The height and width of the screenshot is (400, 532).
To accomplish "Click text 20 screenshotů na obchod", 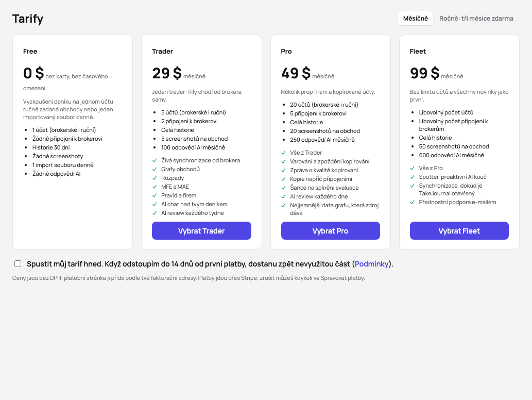I will click(325, 131).
